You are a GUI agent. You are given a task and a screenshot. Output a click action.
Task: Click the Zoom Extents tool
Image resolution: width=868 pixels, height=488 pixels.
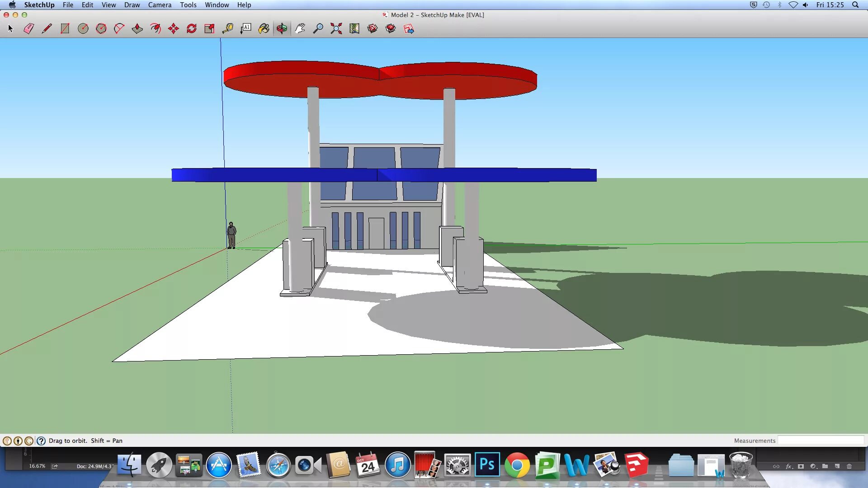(x=336, y=28)
